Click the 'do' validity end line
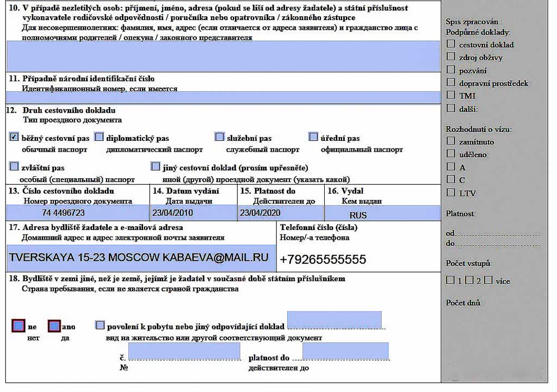The height and width of the screenshot is (392, 557). pos(493,244)
